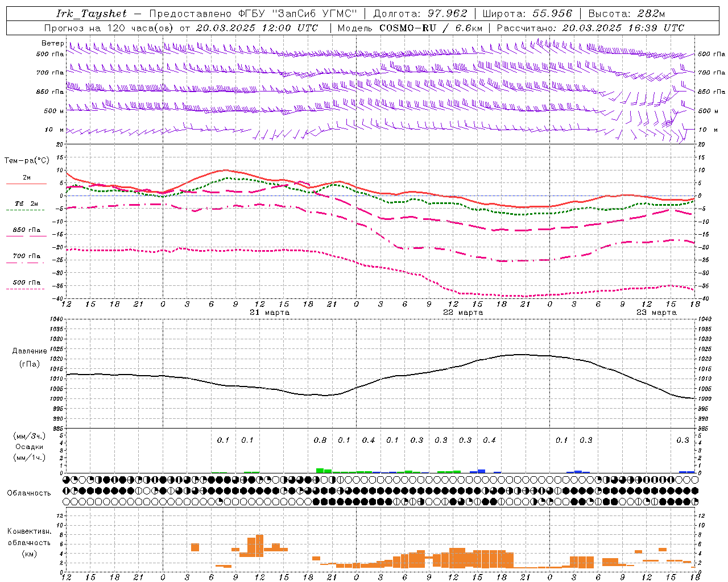Screen dimensions: 728x582
Task: Click the '21 марта' date label
Action: [x=270, y=313]
